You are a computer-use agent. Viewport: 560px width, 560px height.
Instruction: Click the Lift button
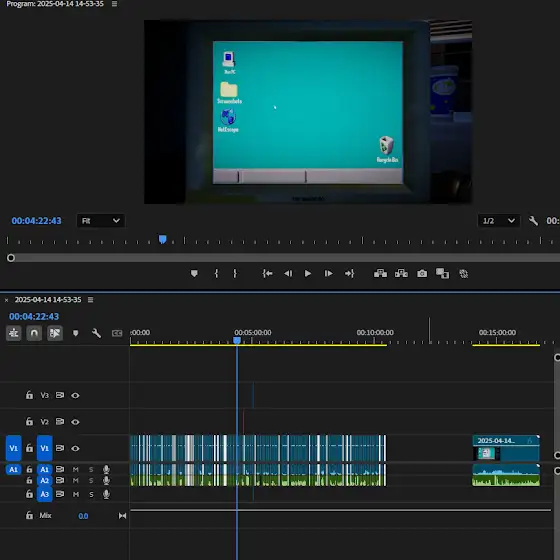point(380,274)
